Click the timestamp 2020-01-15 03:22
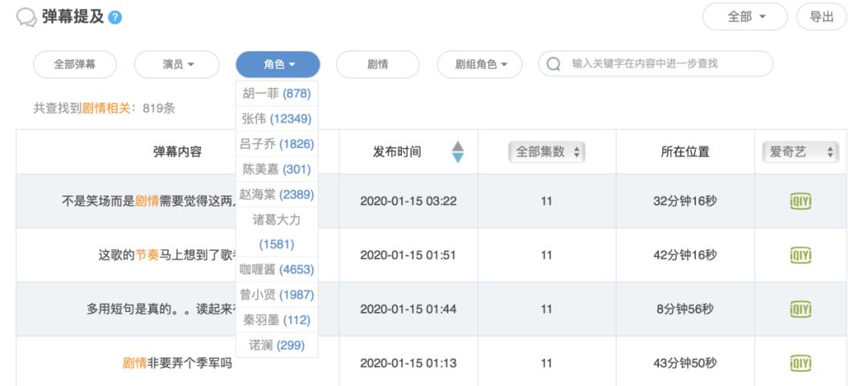Image resolution: width=868 pixels, height=386 pixels. 408,201
